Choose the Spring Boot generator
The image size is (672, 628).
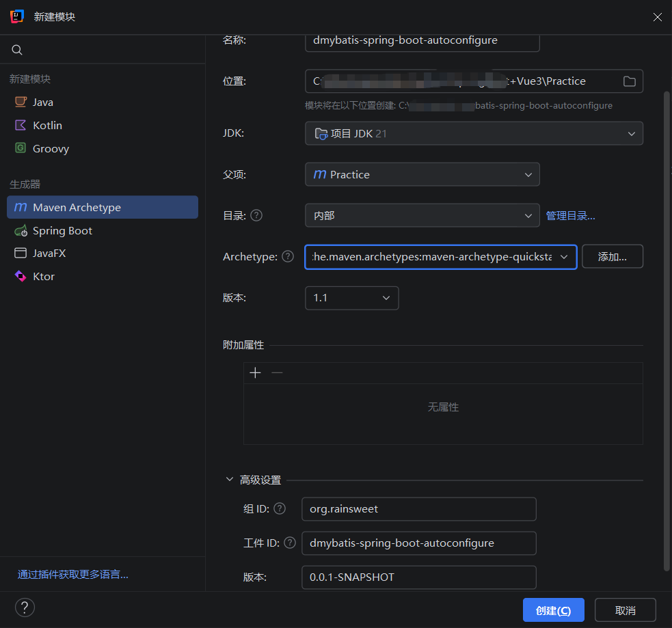click(103, 230)
